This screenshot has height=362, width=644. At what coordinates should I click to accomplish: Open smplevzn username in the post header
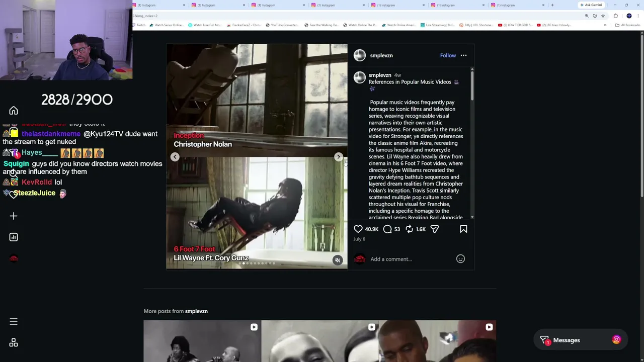381,55
